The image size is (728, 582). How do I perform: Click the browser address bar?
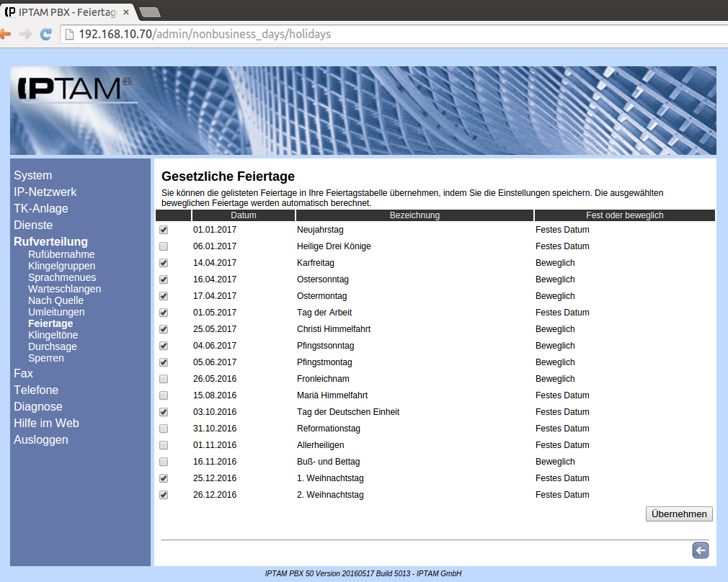tap(360, 34)
